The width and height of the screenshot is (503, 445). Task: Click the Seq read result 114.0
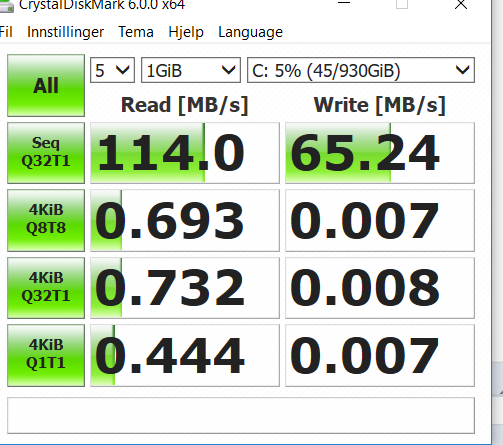click(x=185, y=153)
